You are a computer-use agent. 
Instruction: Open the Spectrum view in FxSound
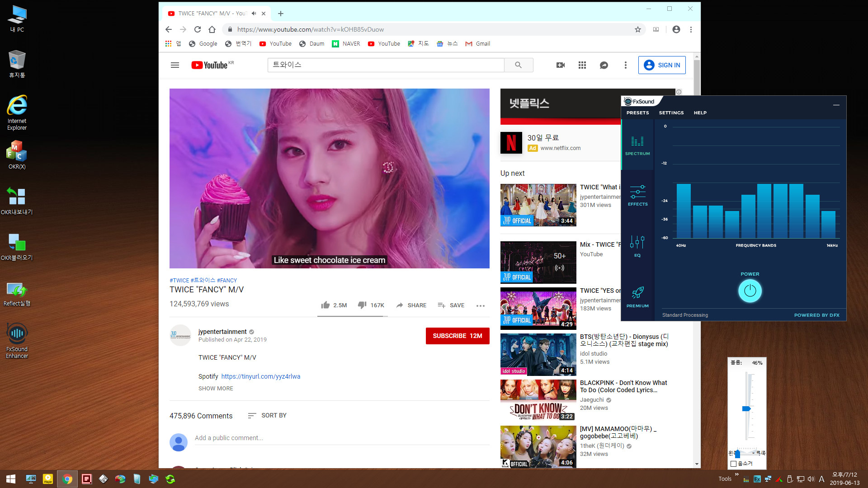[x=637, y=145]
